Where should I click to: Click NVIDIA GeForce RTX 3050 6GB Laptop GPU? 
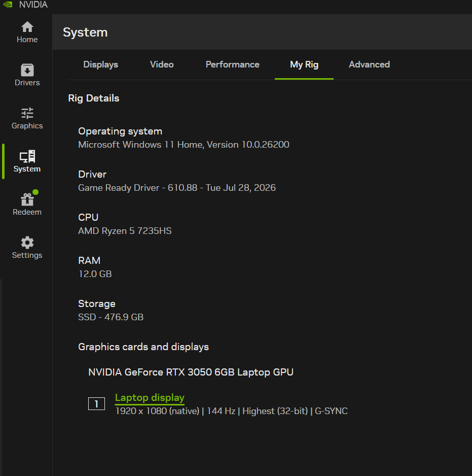pyautogui.click(x=191, y=372)
